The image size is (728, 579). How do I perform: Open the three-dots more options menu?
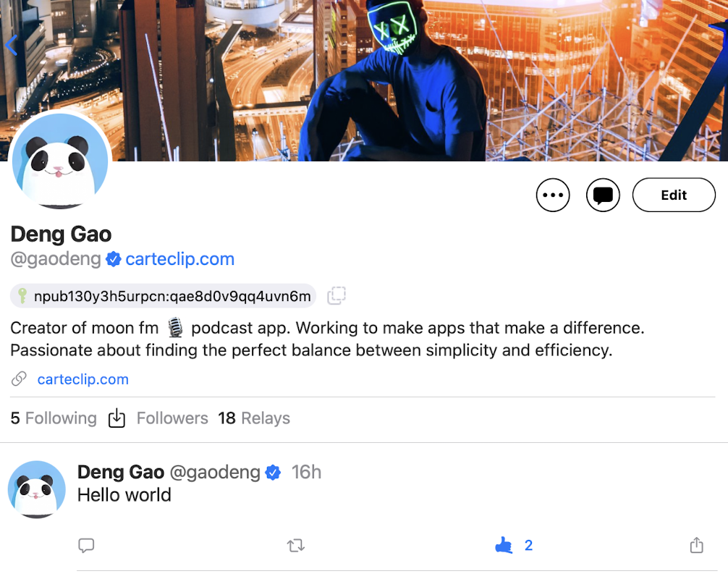(x=552, y=195)
